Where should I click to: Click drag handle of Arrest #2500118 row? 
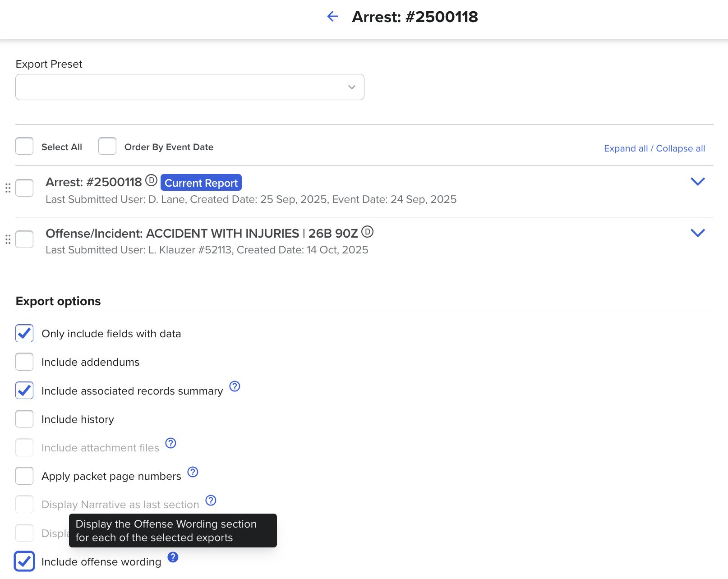[x=8, y=188]
